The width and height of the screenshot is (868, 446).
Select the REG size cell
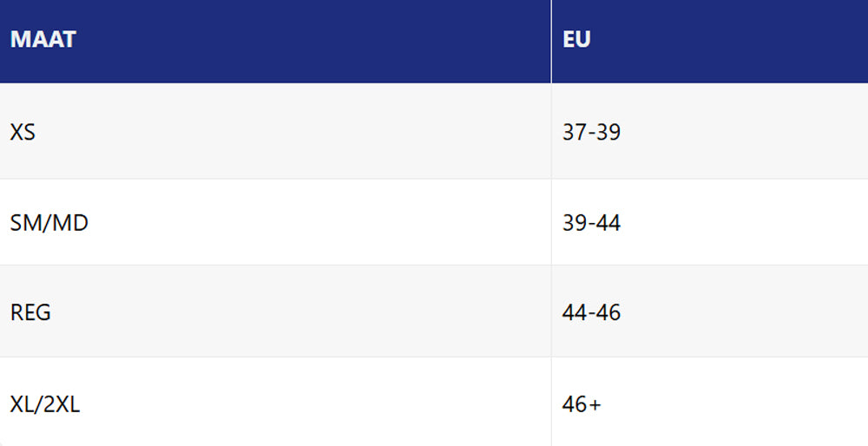[x=30, y=312]
